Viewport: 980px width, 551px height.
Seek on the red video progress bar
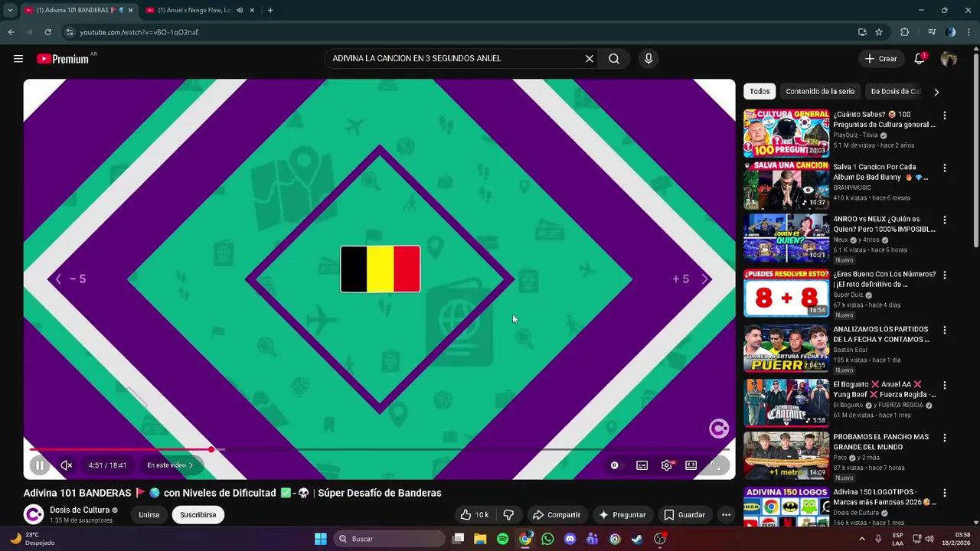point(380,449)
